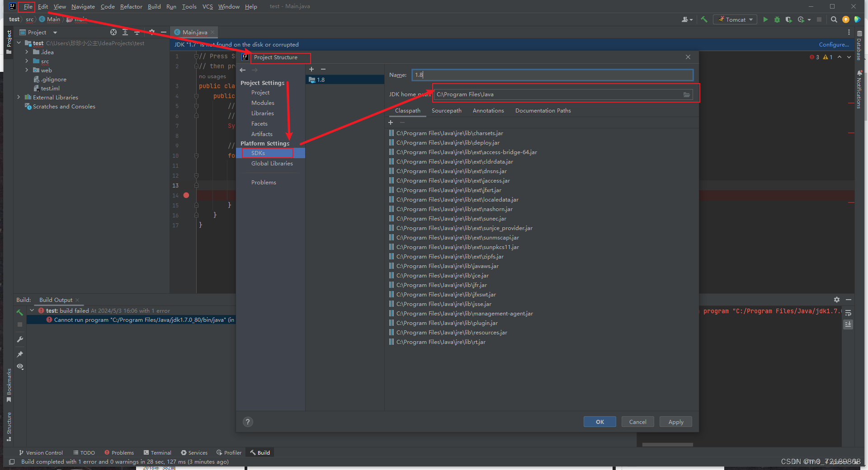Click Apply in the Project Structure dialog
Screen dimensions: 868x470
click(x=675, y=422)
